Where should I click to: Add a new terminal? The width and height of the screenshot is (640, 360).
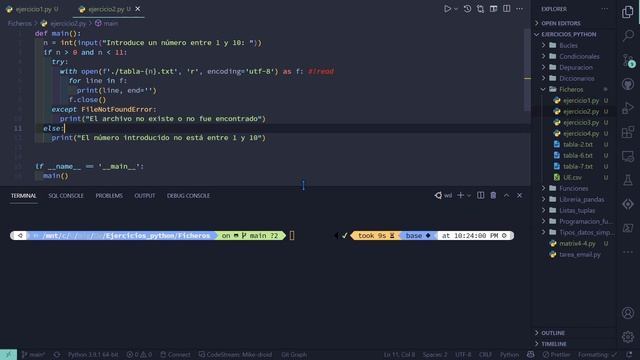(x=460, y=196)
